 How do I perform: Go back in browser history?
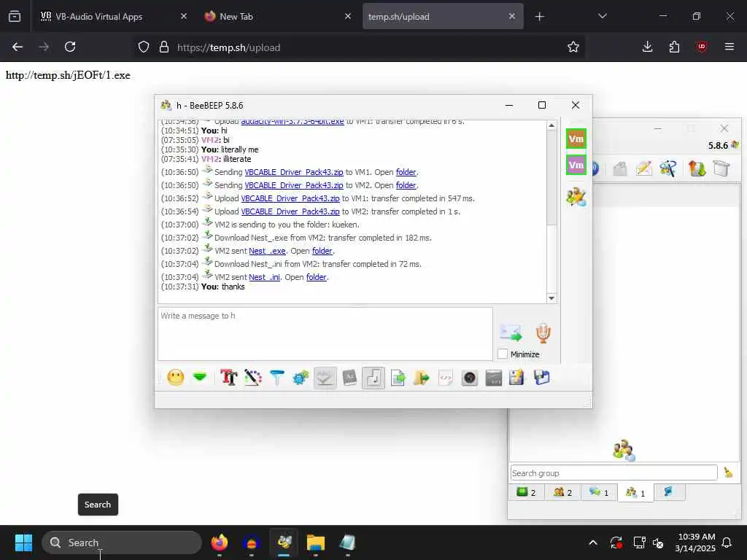click(x=18, y=47)
